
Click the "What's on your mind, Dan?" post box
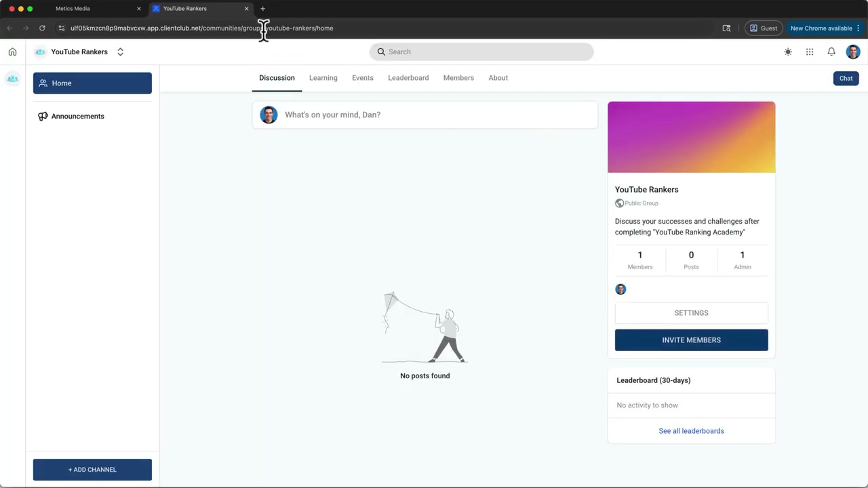pos(425,115)
